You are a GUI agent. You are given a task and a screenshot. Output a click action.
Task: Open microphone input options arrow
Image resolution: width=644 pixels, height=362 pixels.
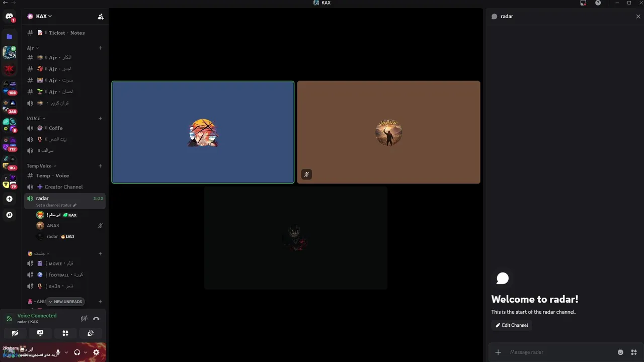point(66,352)
